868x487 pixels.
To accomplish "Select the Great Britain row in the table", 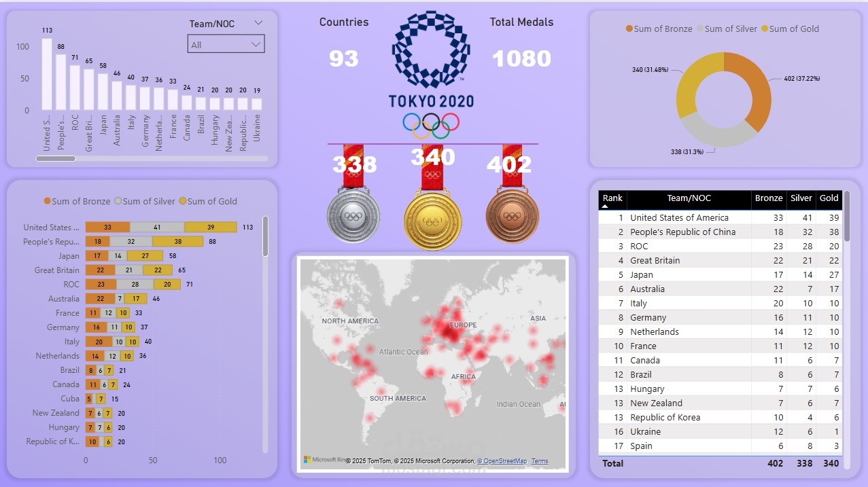I will [720, 260].
